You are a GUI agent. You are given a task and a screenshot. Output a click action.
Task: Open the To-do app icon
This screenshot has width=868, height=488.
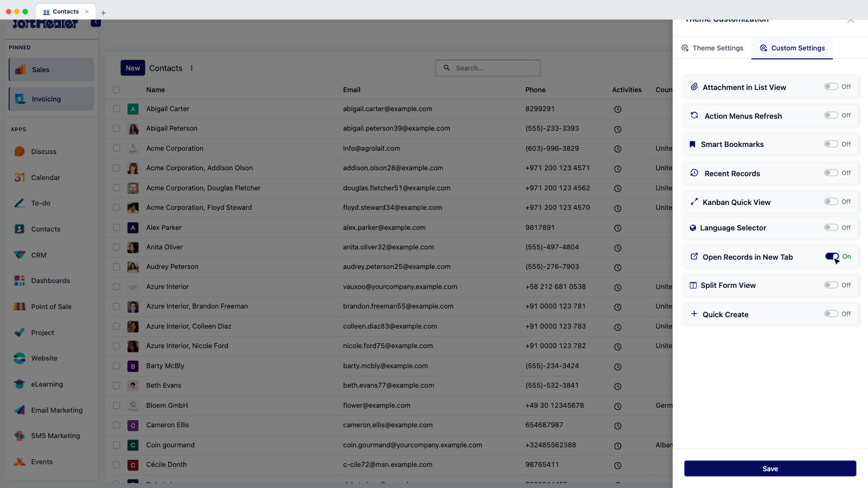point(20,203)
